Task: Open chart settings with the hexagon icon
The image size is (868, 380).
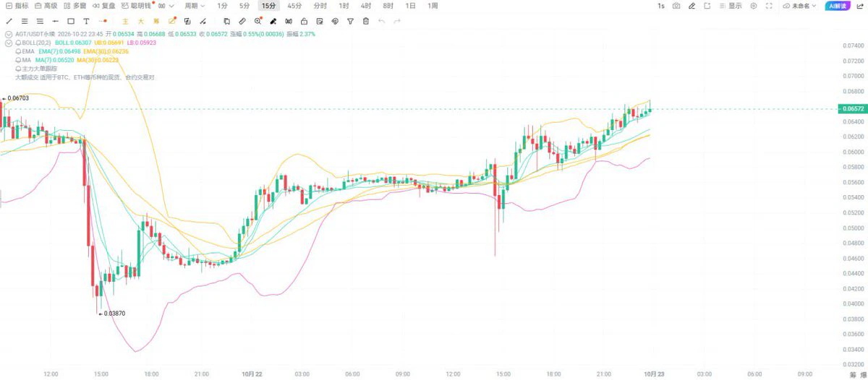Action: (753, 6)
